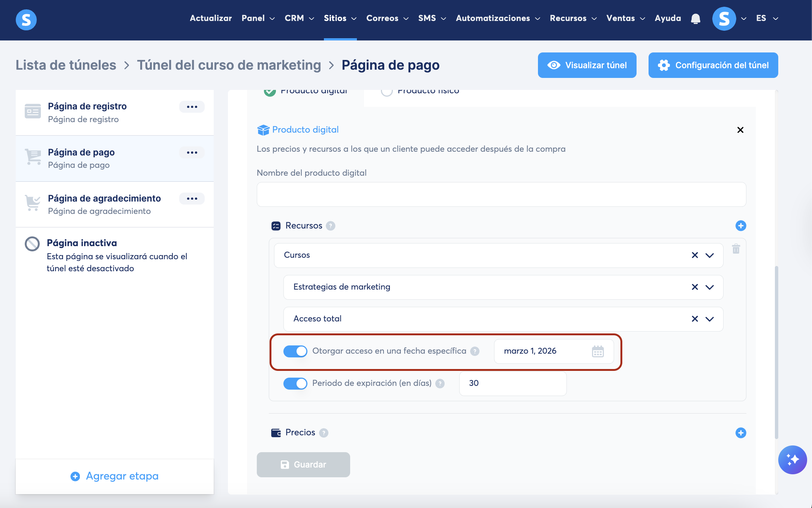Open options menu for Página de registro

[x=192, y=107]
